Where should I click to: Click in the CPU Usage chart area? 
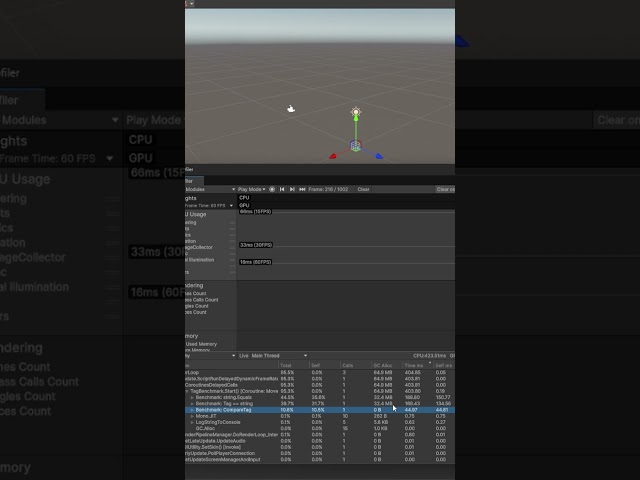346,245
